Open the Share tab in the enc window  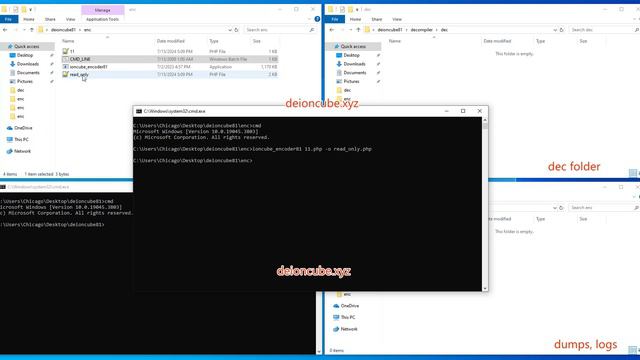[50, 19]
